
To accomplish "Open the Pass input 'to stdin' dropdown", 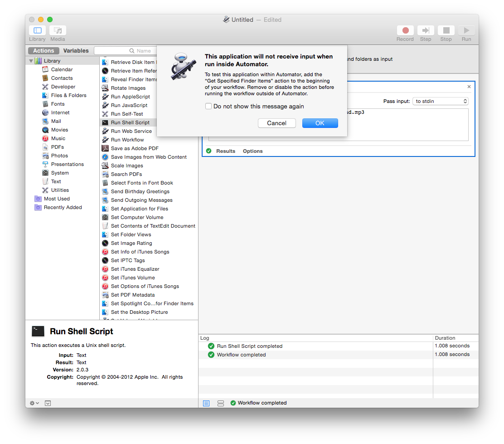I will click(441, 101).
